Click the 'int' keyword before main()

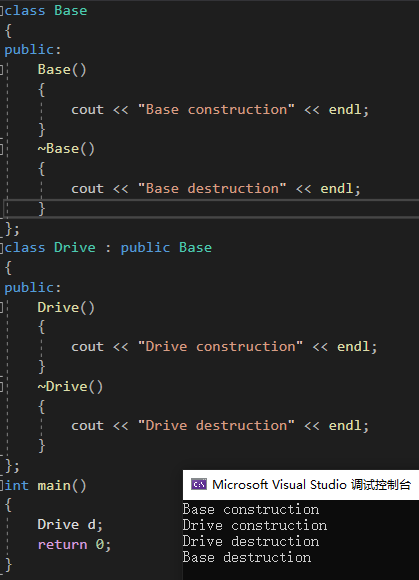pos(17,485)
